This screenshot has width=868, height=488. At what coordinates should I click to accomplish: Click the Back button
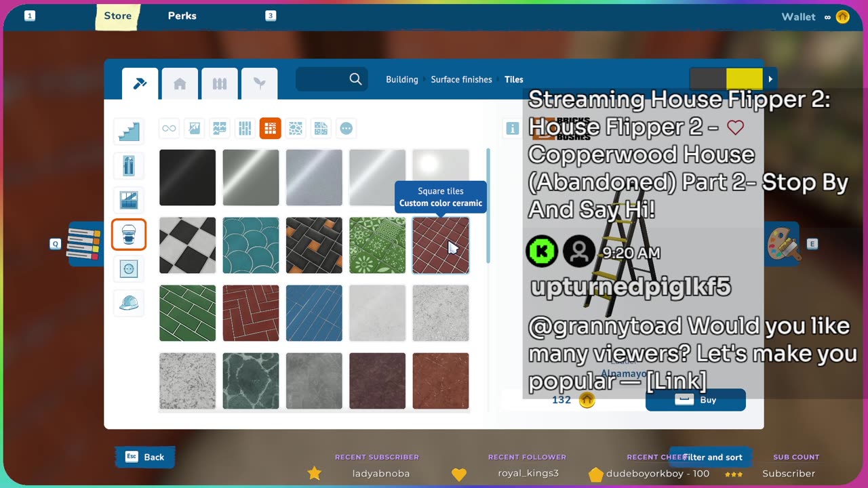145,457
